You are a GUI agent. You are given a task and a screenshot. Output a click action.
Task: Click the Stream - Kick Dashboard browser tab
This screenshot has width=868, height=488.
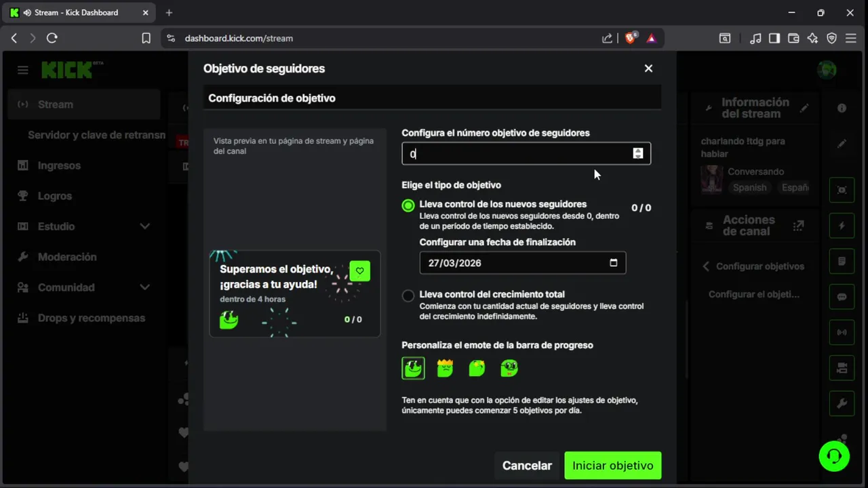pyautogui.click(x=80, y=12)
